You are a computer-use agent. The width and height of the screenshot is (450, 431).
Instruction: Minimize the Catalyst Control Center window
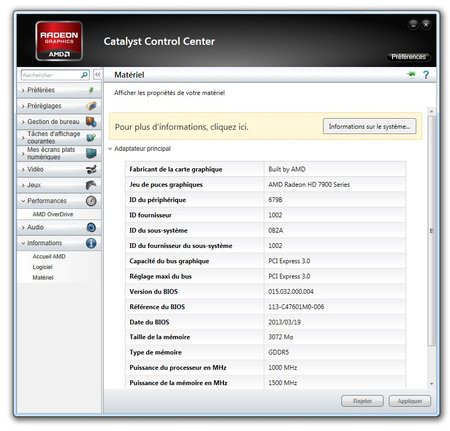click(413, 24)
